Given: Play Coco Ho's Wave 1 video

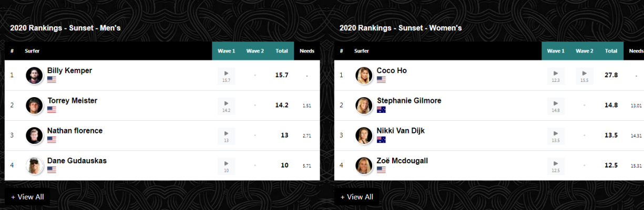Looking at the screenshot, I should click(556, 76).
